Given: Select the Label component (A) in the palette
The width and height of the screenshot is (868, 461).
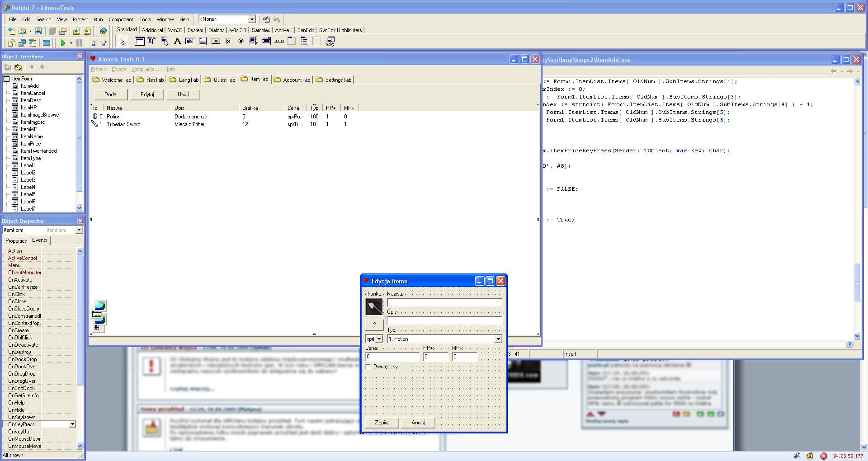Looking at the screenshot, I should click(x=177, y=42).
